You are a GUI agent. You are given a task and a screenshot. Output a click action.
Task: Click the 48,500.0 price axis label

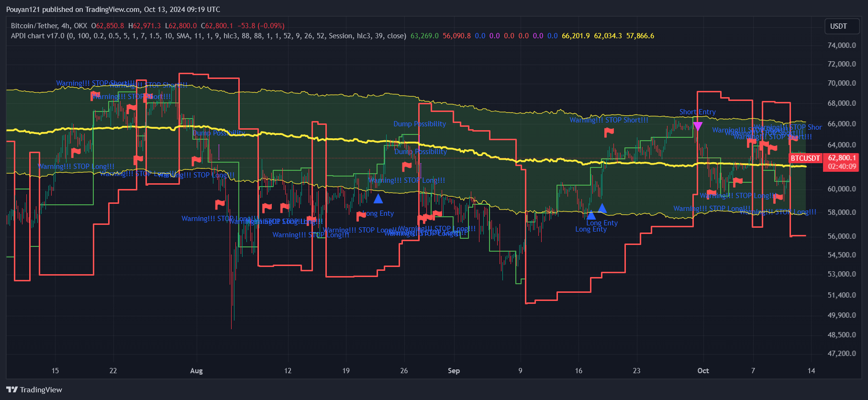point(842,335)
